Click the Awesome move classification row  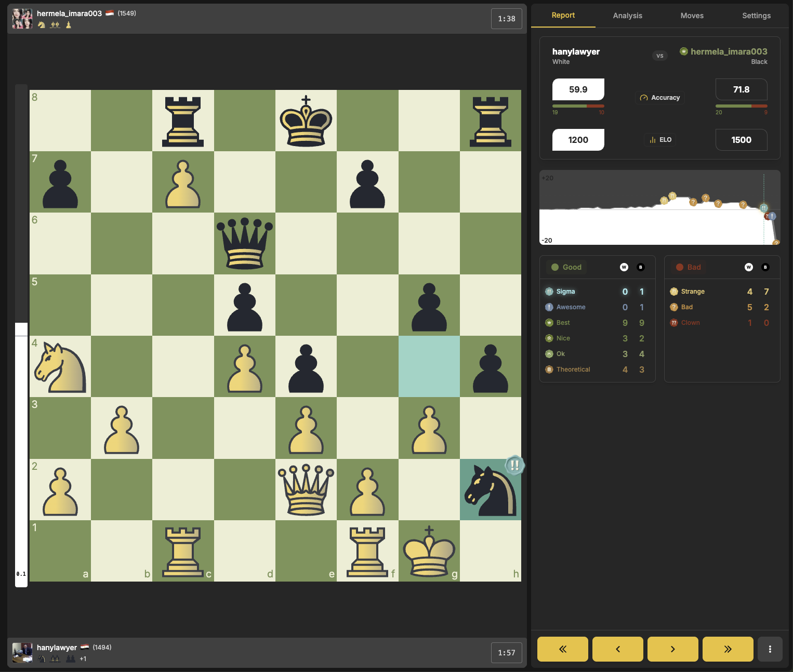[x=571, y=307]
